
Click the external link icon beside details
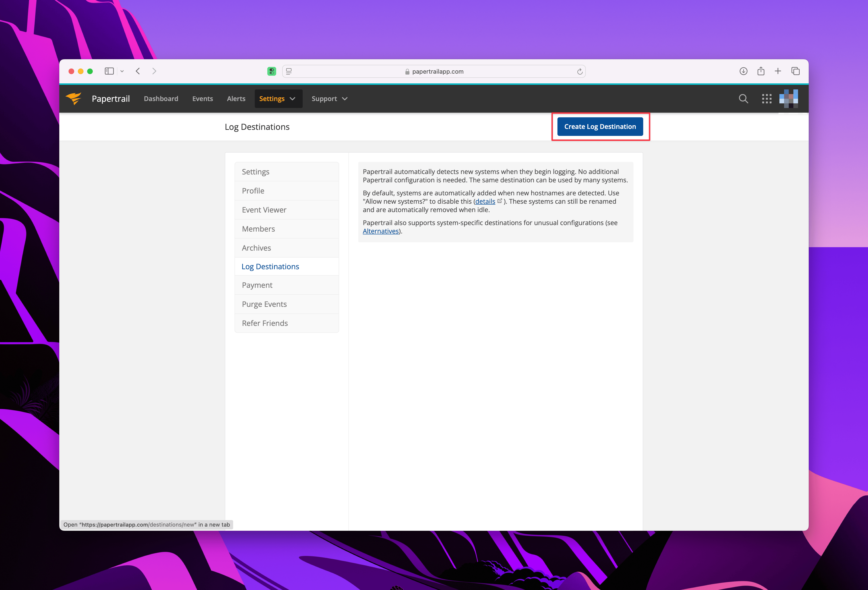click(x=499, y=201)
